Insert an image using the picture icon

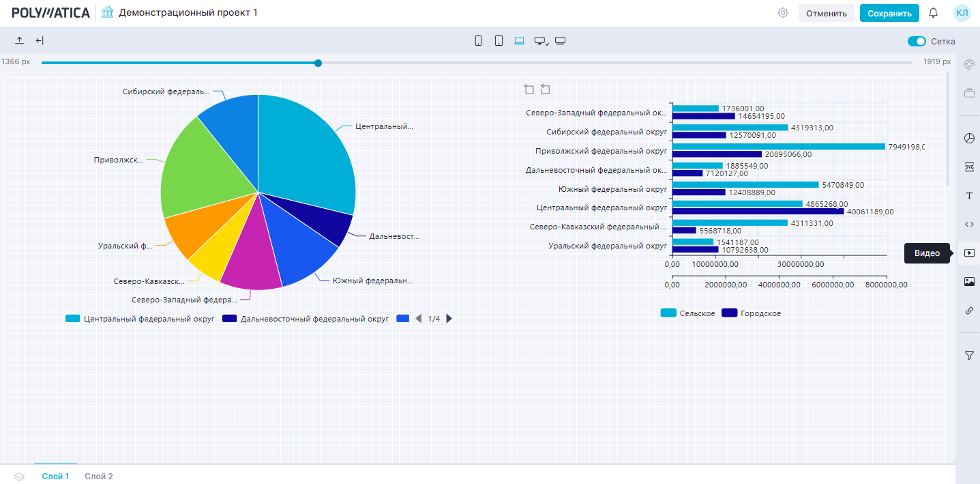(x=969, y=282)
